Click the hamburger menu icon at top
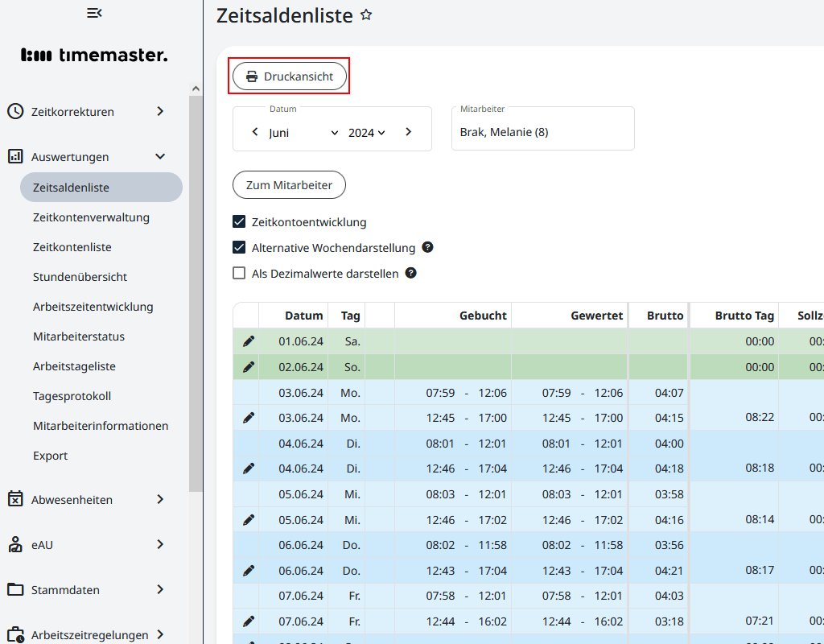Screen dimensions: 824x644 [94, 13]
